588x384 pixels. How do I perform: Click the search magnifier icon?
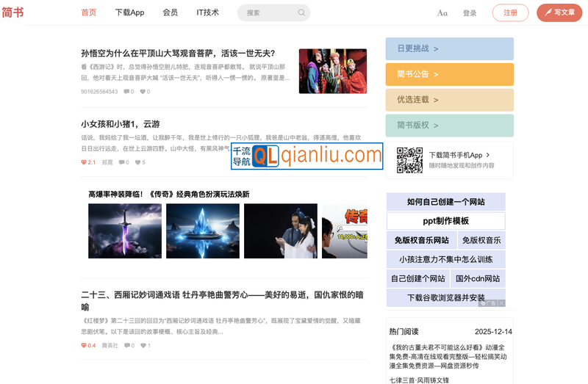click(301, 12)
